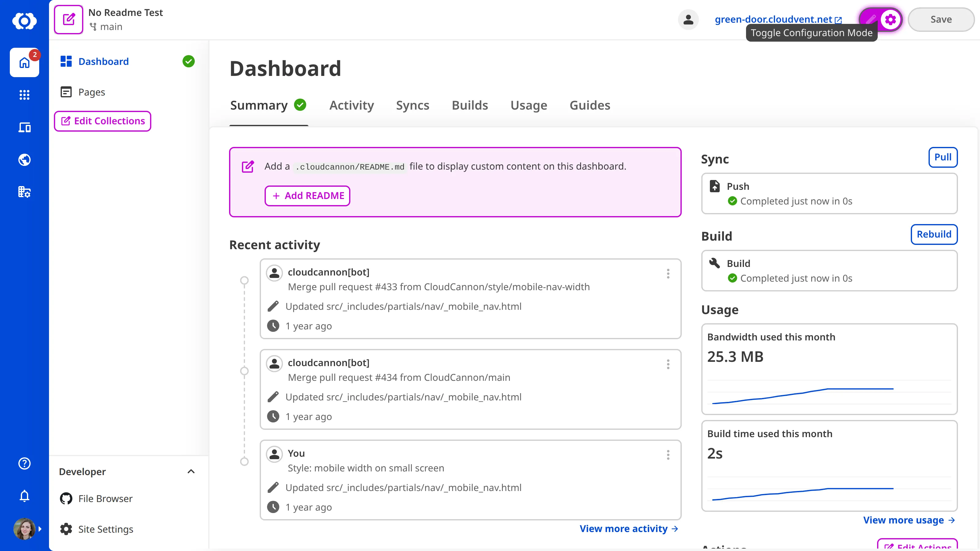Switch to the Activity tab
The image size is (980, 551).
pos(352,105)
